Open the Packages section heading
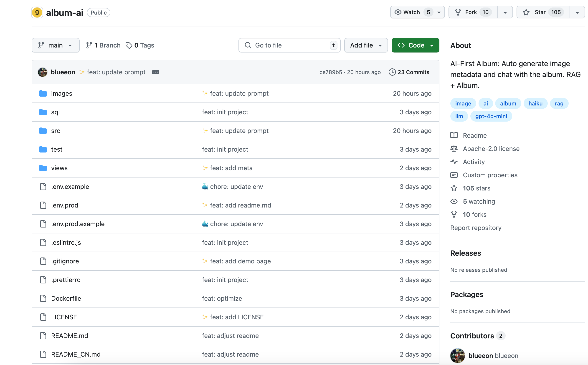 467,295
